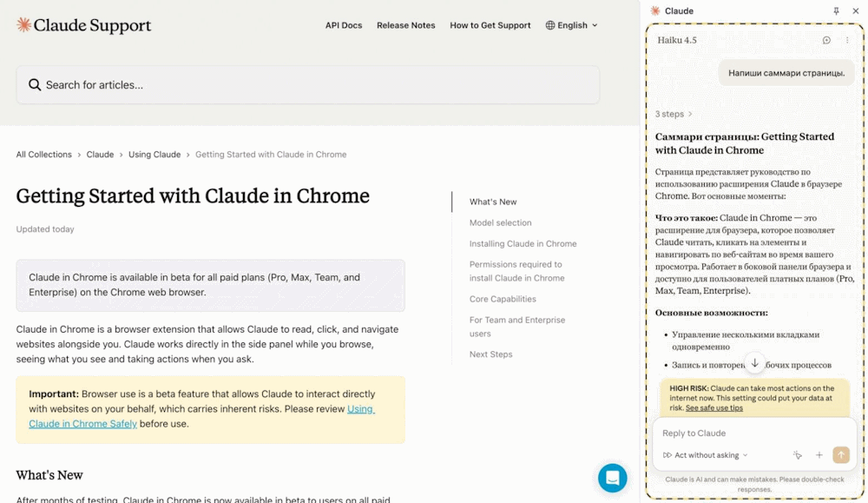Viewport: 868px width, 503px height.
Task: Click the Основные возможности heading
Action: [x=712, y=313]
